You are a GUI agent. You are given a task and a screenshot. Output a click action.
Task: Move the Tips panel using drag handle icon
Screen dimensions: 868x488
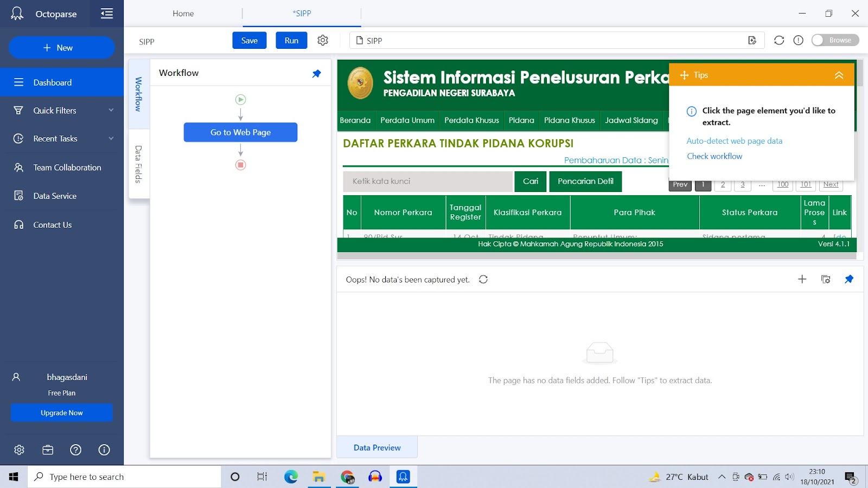point(684,75)
